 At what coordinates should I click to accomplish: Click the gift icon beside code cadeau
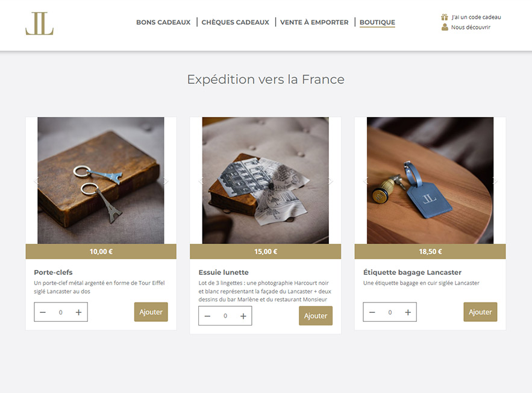pos(445,17)
